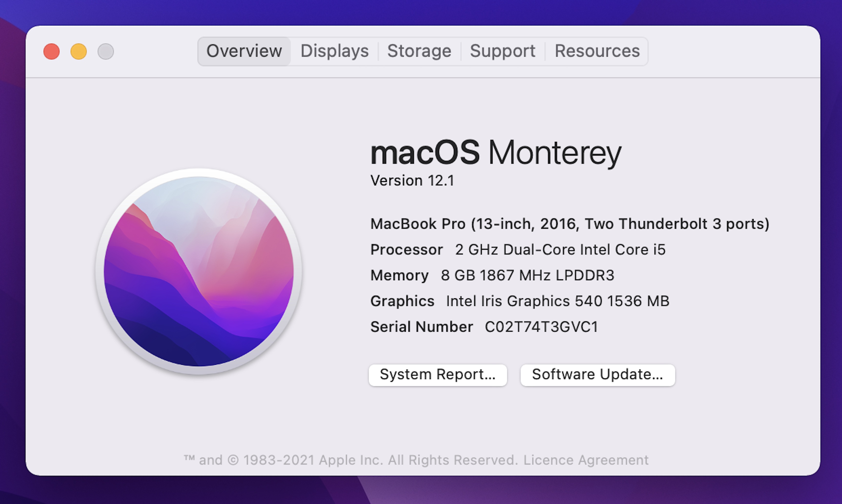
Task: Click the serial number C02T74T3GVC1
Action: click(541, 327)
